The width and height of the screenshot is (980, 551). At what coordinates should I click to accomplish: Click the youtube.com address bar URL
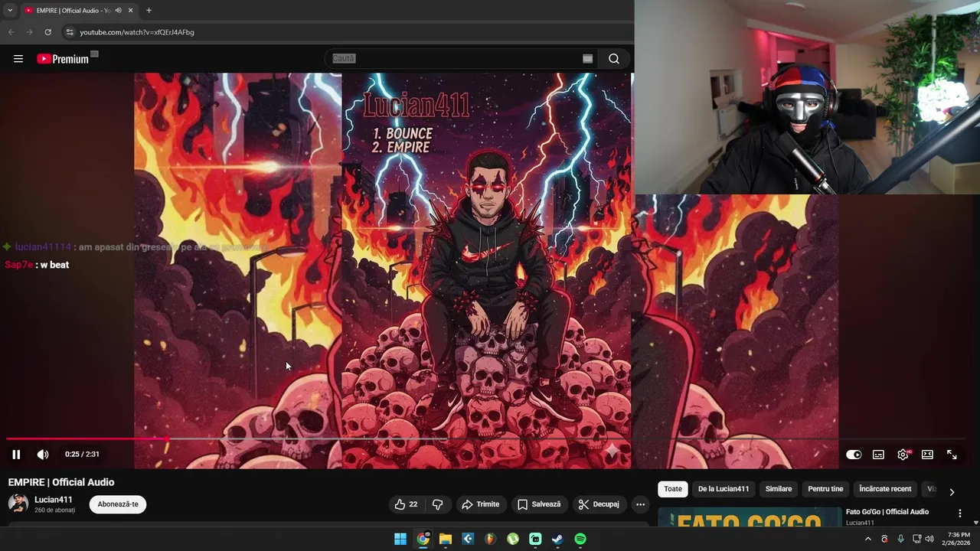click(137, 32)
